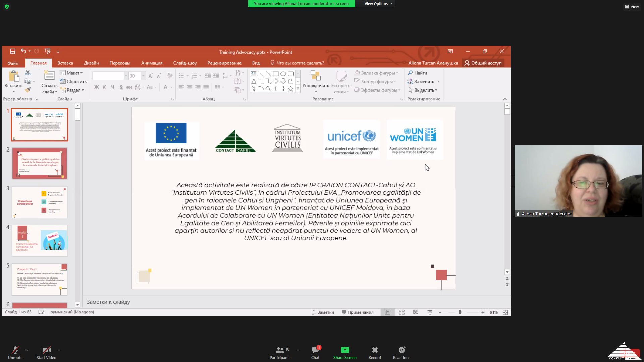Switch to the Анимация ribbon tab
The image size is (644, 362).
coord(152,63)
